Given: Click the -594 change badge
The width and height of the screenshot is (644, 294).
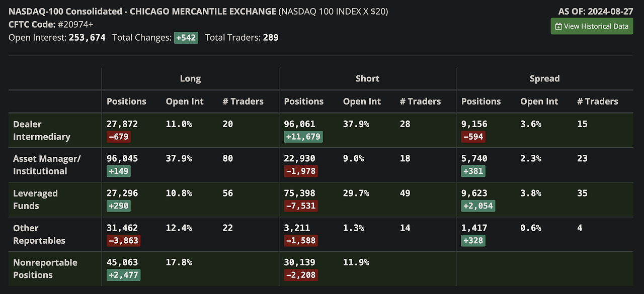Looking at the screenshot, I should [473, 137].
